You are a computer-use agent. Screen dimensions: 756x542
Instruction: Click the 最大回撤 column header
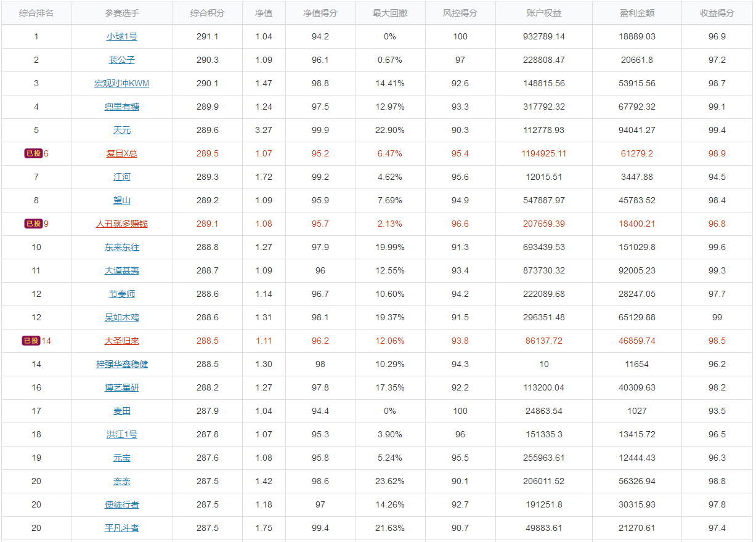click(389, 13)
